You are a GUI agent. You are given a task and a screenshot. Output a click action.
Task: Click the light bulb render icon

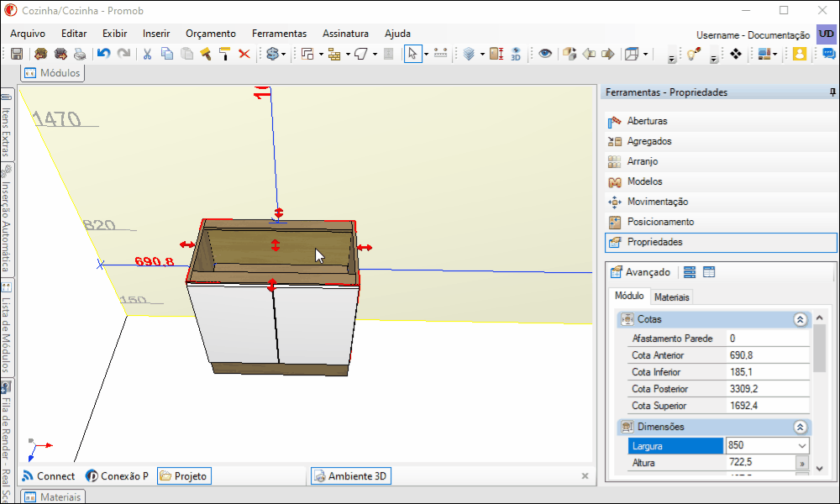click(694, 54)
